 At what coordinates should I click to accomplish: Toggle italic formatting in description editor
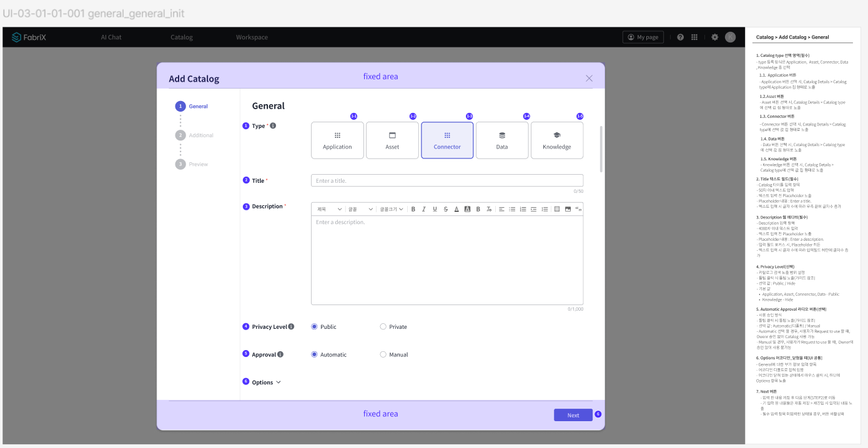423,209
